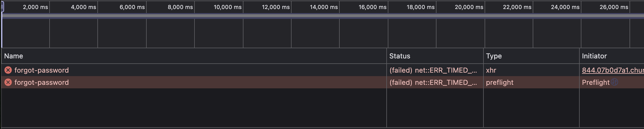644x129 pixels.
Task: Click the Preflight initiator text
Action: 596,83
